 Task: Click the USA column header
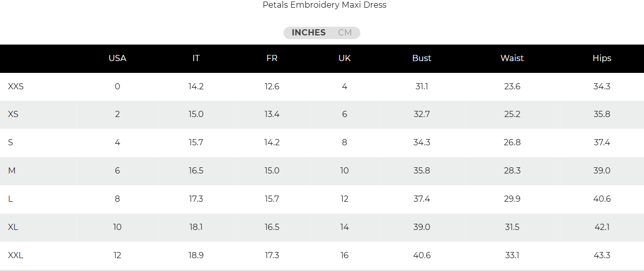click(117, 59)
